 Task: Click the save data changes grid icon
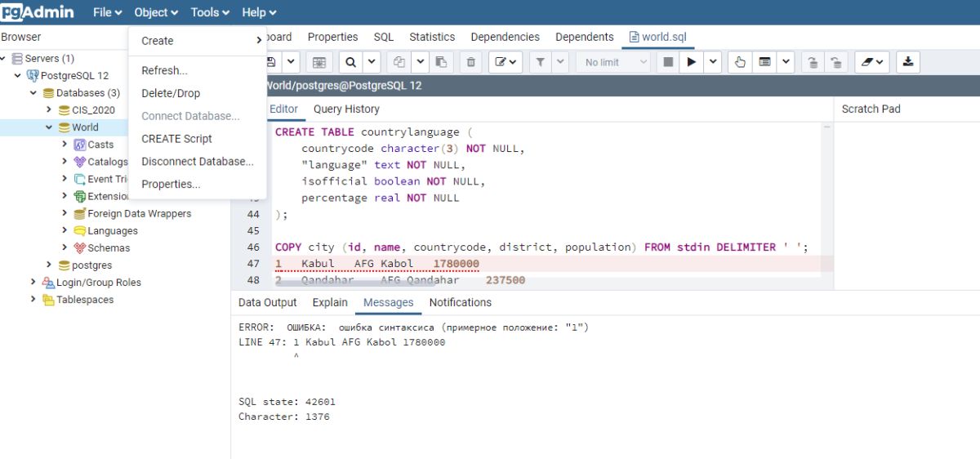point(319,62)
